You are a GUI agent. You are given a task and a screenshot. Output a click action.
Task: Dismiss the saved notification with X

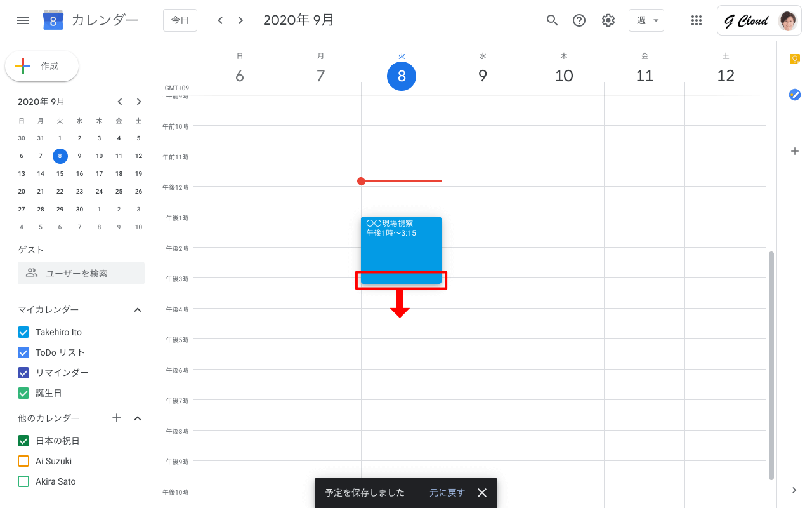tap(482, 493)
